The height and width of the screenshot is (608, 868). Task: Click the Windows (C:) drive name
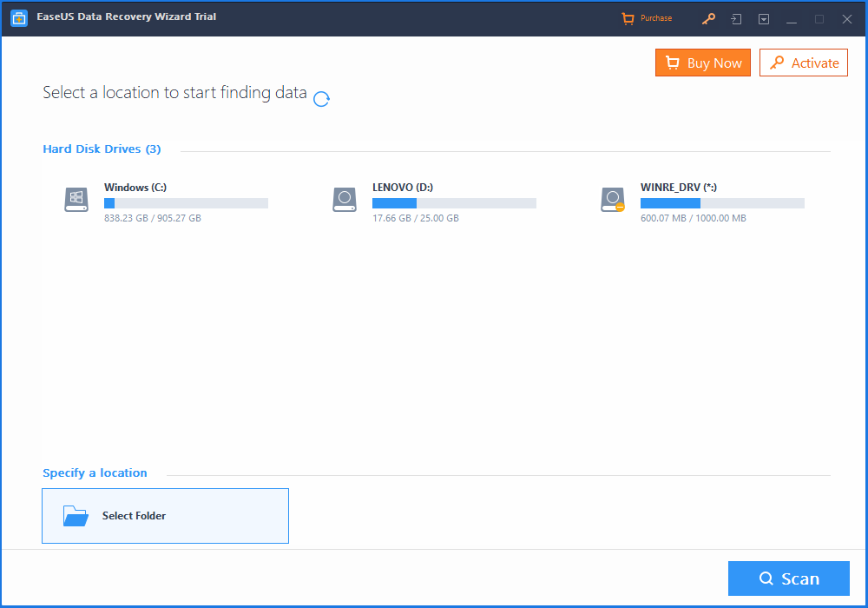click(x=135, y=187)
